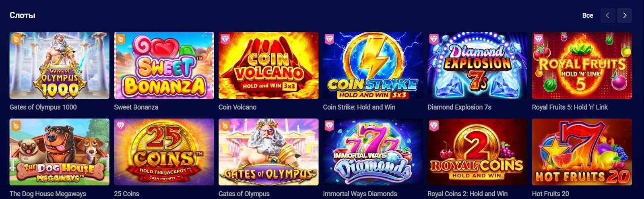Image resolution: width=644 pixels, height=199 pixels.
Task: Launch the Gates of Olympus thumbnail
Action: tap(268, 152)
